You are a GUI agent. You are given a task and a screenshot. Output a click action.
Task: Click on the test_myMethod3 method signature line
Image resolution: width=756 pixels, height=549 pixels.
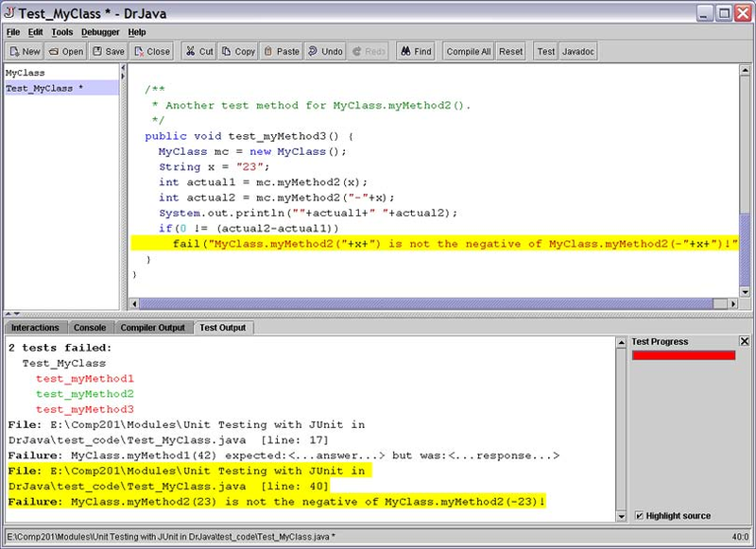[249, 136]
